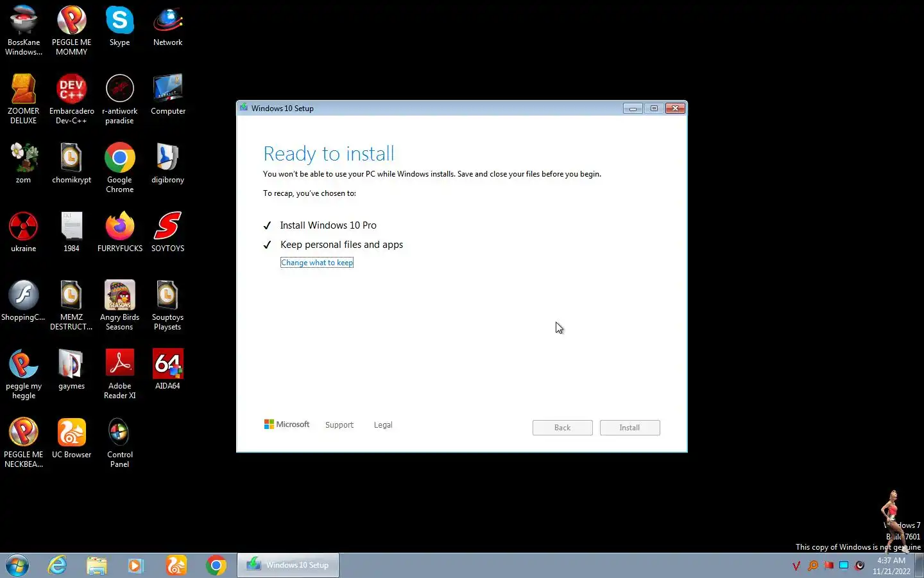The image size is (924, 578).
Task: Open the BossKane Windows desktop icon
Action: [x=24, y=30]
